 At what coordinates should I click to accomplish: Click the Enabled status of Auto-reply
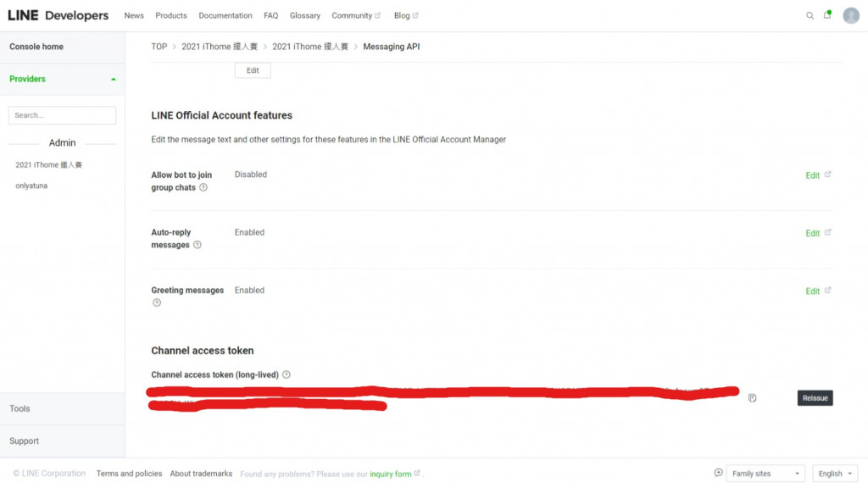click(x=250, y=232)
